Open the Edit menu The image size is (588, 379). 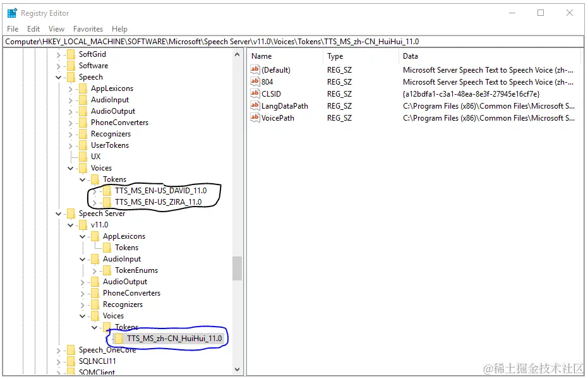pyautogui.click(x=33, y=29)
